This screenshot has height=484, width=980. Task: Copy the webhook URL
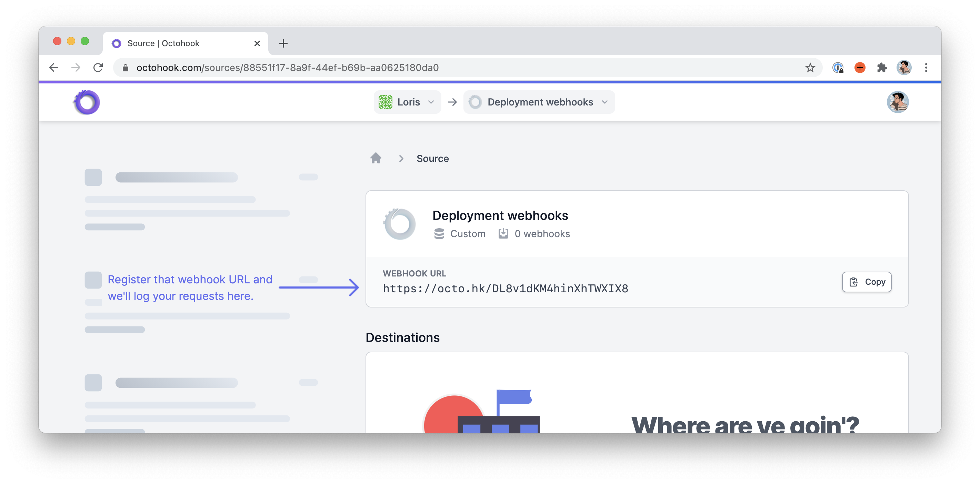866,282
